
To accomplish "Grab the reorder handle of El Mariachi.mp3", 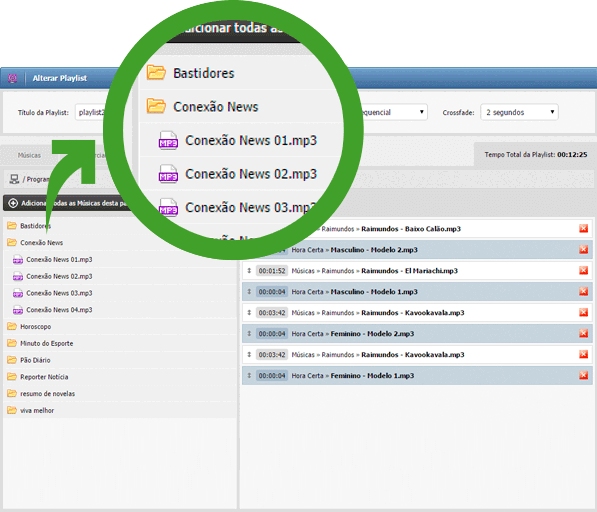I will coord(249,271).
